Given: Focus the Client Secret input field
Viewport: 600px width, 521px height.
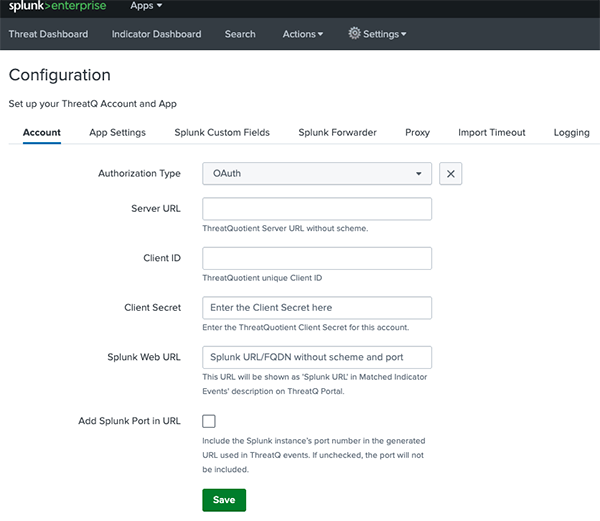Looking at the screenshot, I should click(x=317, y=308).
